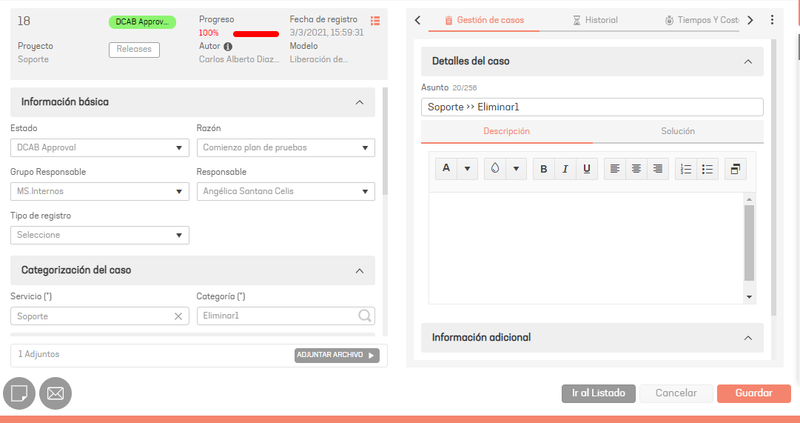This screenshot has height=423, width=800.
Task: Open the Responsable dropdown
Action: point(286,191)
